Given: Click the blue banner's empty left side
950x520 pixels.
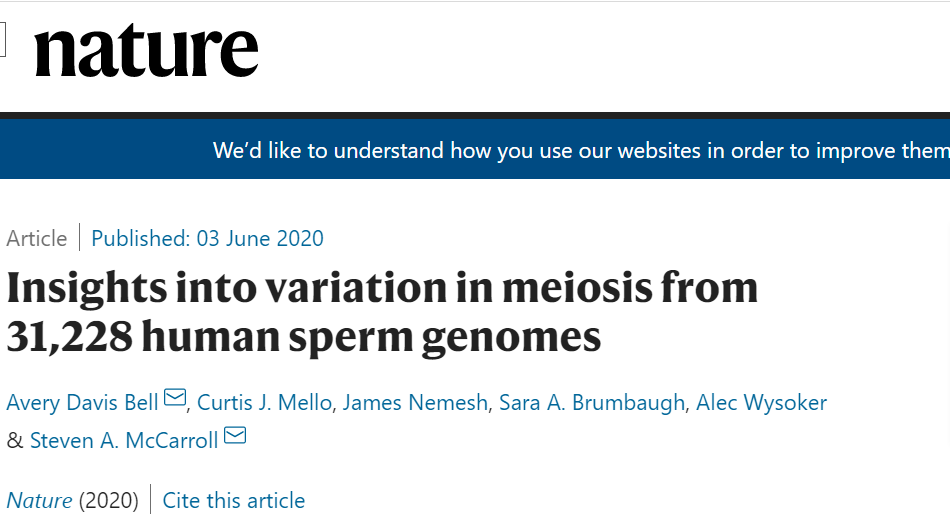Looking at the screenshot, I should tap(100, 150).
